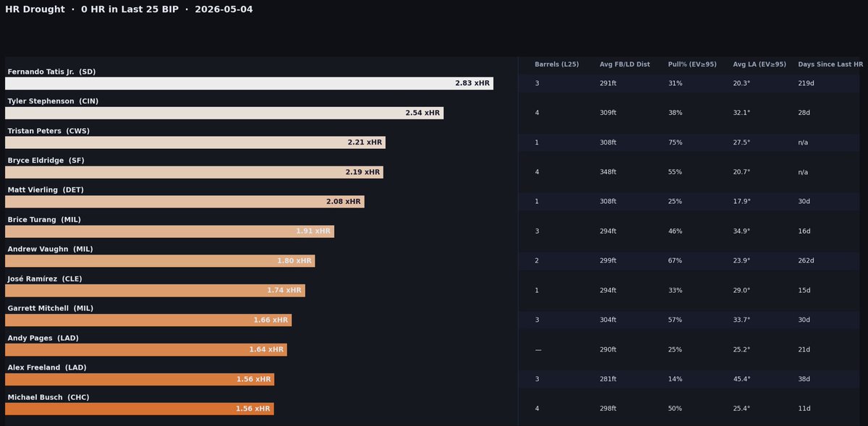Click the 57% pull rate cell
Image resolution: width=868 pixels, height=426 pixels.
tap(675, 320)
